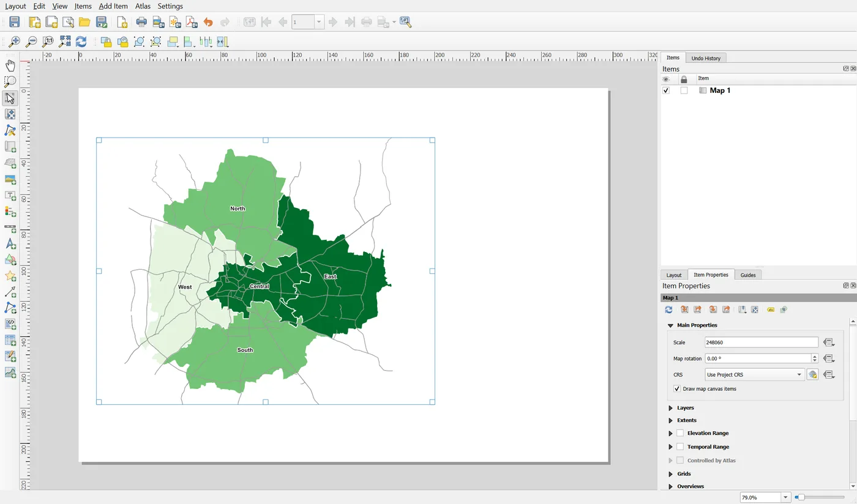The height and width of the screenshot is (504, 857).
Task: Zoom in using magnifier plus icon
Action: (x=14, y=42)
